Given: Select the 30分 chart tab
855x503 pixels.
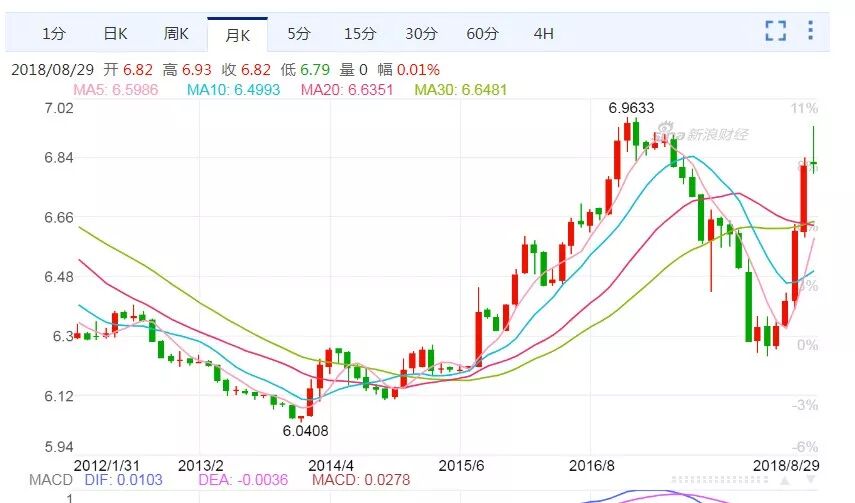Looking at the screenshot, I should [421, 34].
